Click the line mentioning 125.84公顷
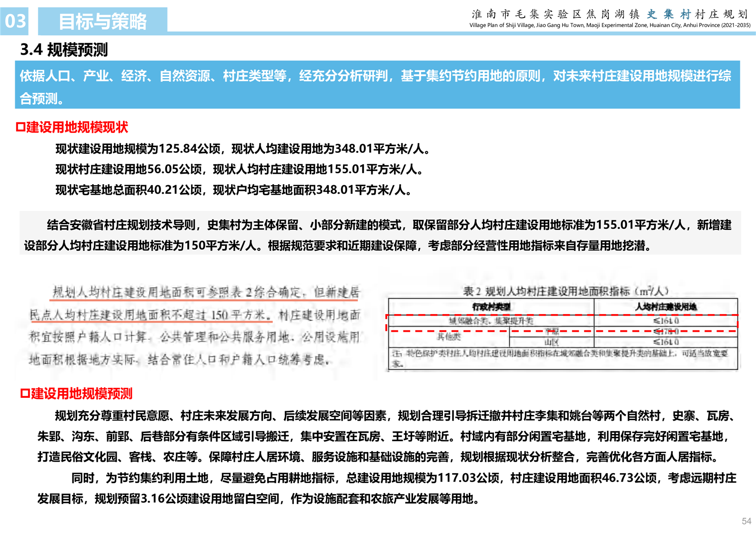 (x=243, y=149)
